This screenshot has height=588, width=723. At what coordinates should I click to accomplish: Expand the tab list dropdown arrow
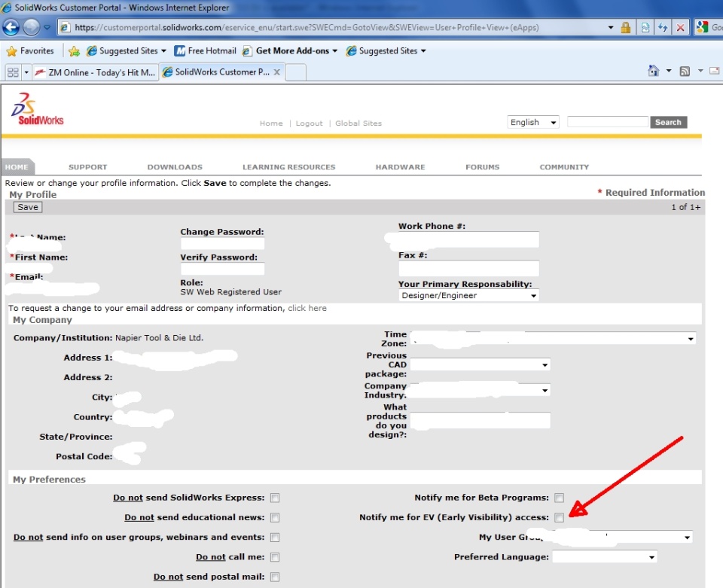pos(26,72)
